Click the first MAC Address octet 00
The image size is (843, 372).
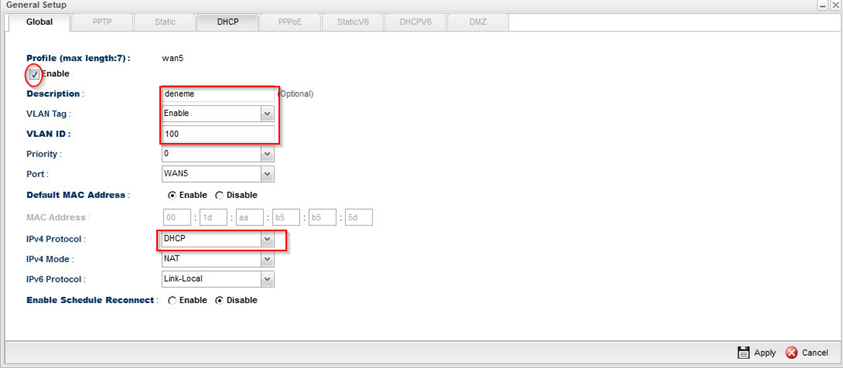coord(177,217)
